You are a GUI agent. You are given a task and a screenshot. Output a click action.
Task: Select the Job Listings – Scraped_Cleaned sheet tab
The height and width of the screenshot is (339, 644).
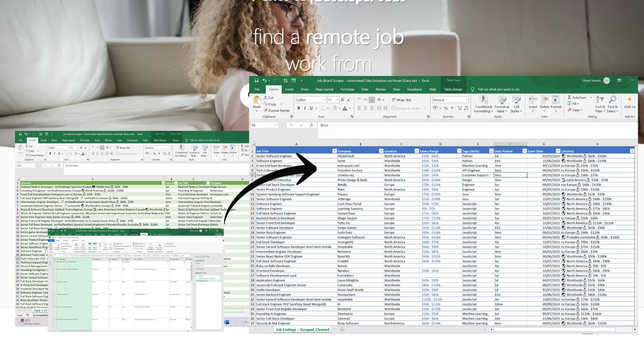point(303,330)
